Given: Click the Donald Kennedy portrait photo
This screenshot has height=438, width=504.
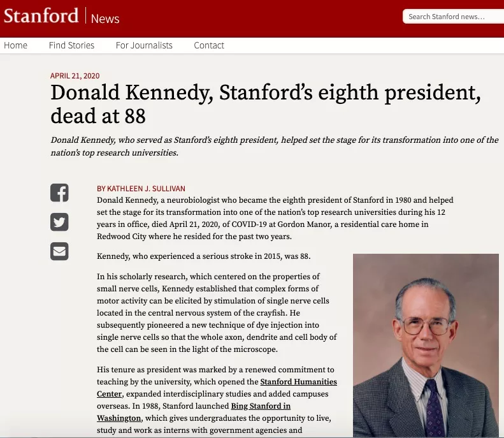Looking at the screenshot, I should pos(426,344).
